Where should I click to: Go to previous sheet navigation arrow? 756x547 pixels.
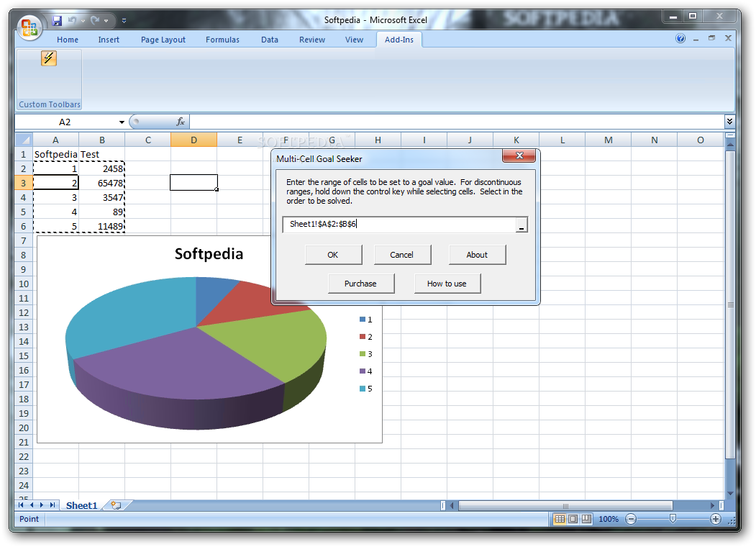[32, 505]
